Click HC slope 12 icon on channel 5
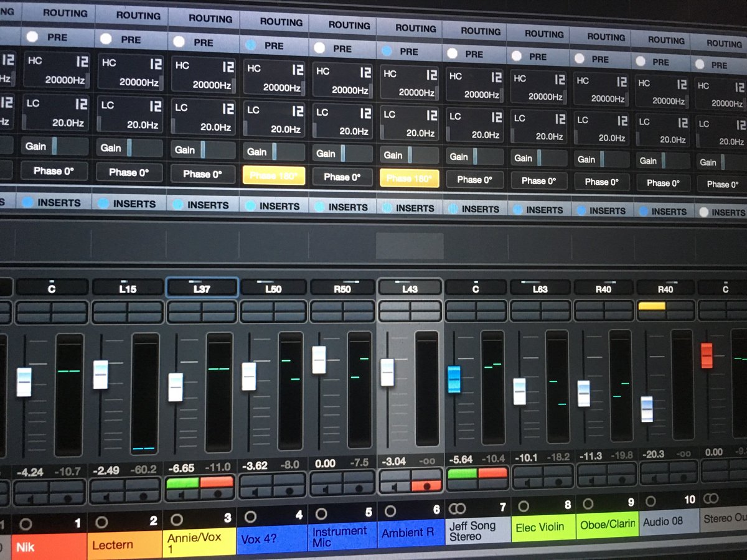 [365, 72]
